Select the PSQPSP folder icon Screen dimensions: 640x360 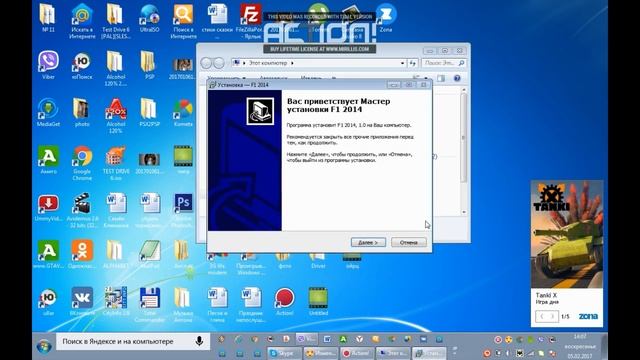click(149, 112)
